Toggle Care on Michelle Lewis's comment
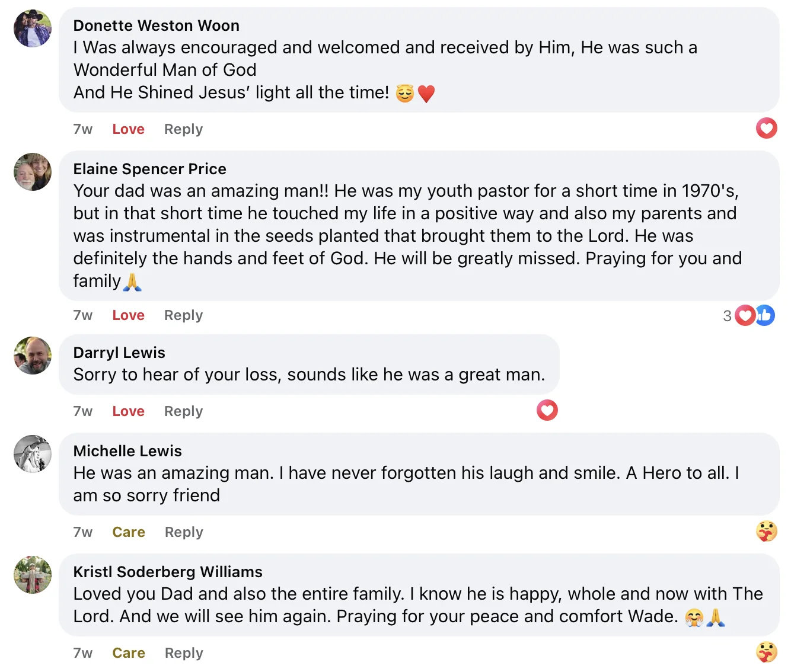The image size is (791, 672). pyautogui.click(x=129, y=532)
